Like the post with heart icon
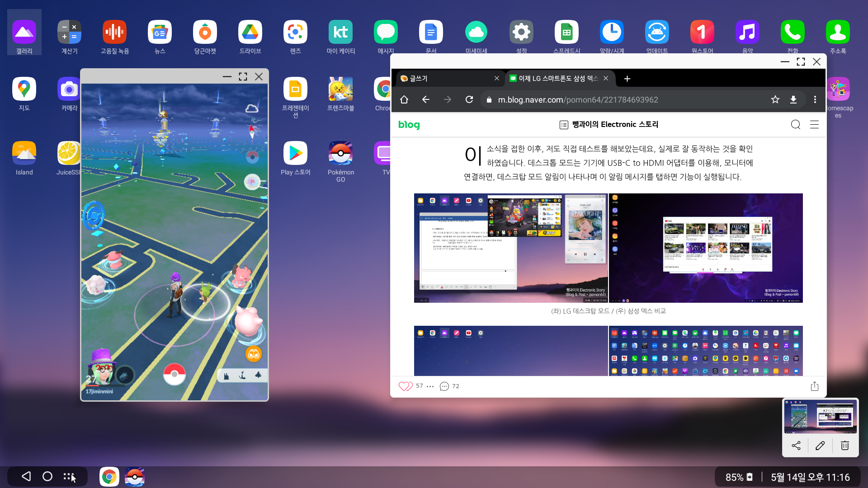 pos(405,386)
